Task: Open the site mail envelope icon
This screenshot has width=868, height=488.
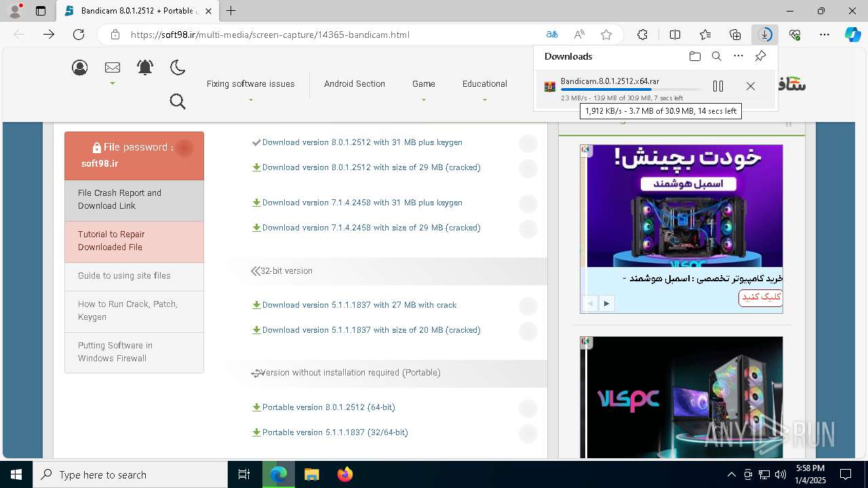Action: click(x=113, y=67)
